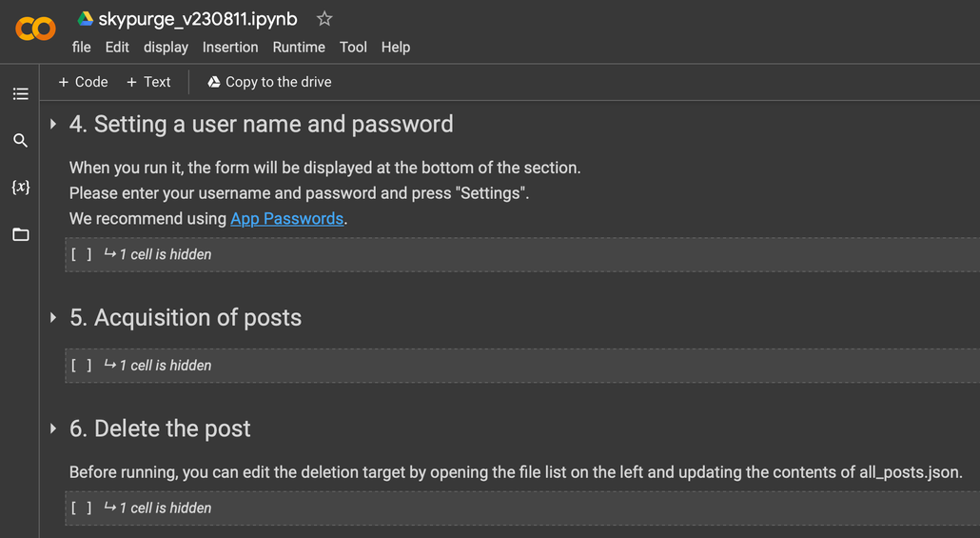Open the Runtime menu
The height and width of the screenshot is (538, 980).
click(x=299, y=47)
